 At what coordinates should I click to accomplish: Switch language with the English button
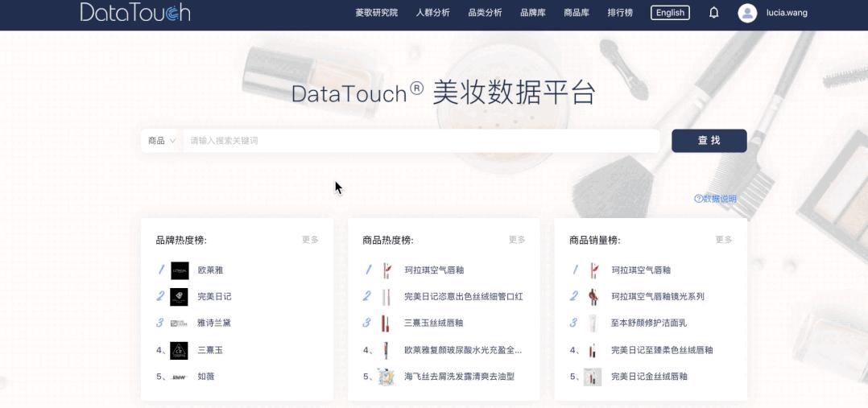[x=670, y=13]
